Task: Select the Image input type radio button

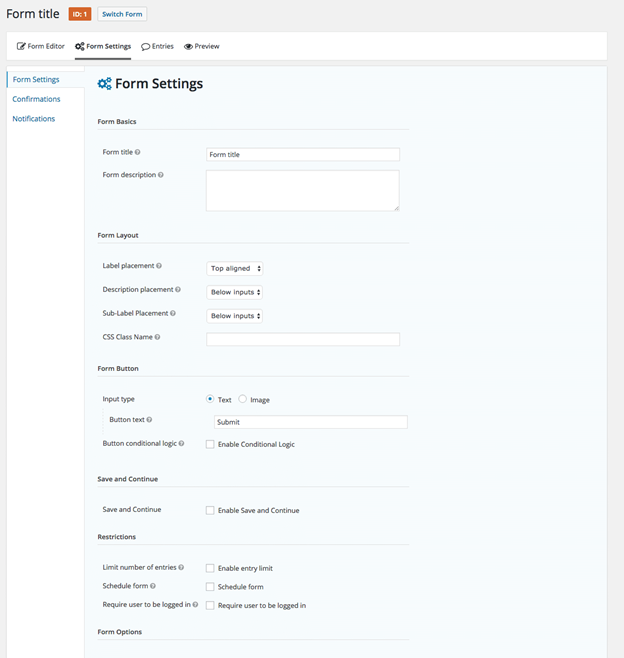Action: pos(242,399)
